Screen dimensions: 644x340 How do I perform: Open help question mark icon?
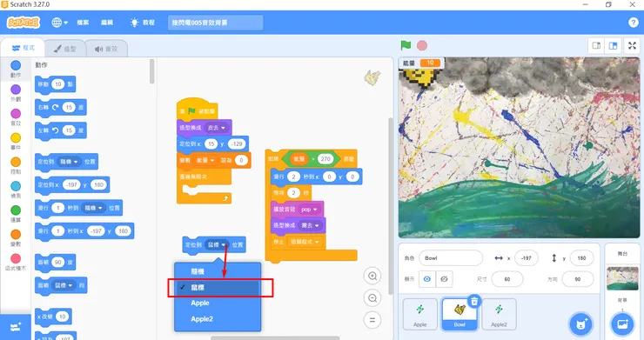click(x=633, y=23)
